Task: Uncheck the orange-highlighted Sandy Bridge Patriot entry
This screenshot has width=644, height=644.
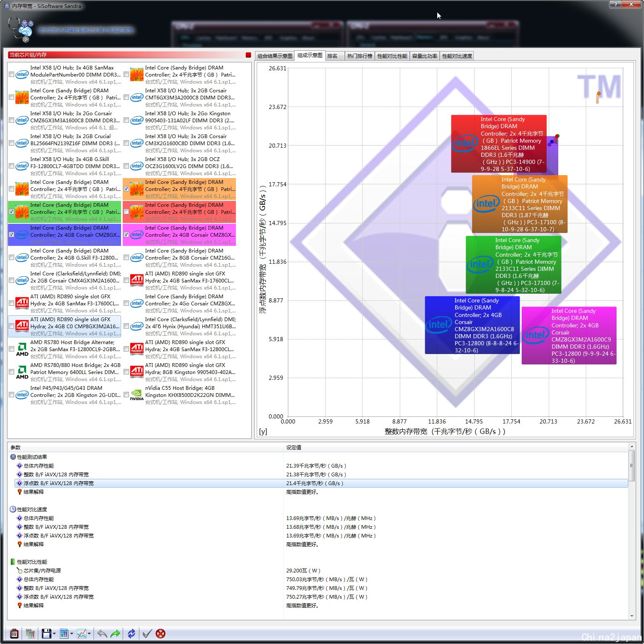Action: point(126,189)
